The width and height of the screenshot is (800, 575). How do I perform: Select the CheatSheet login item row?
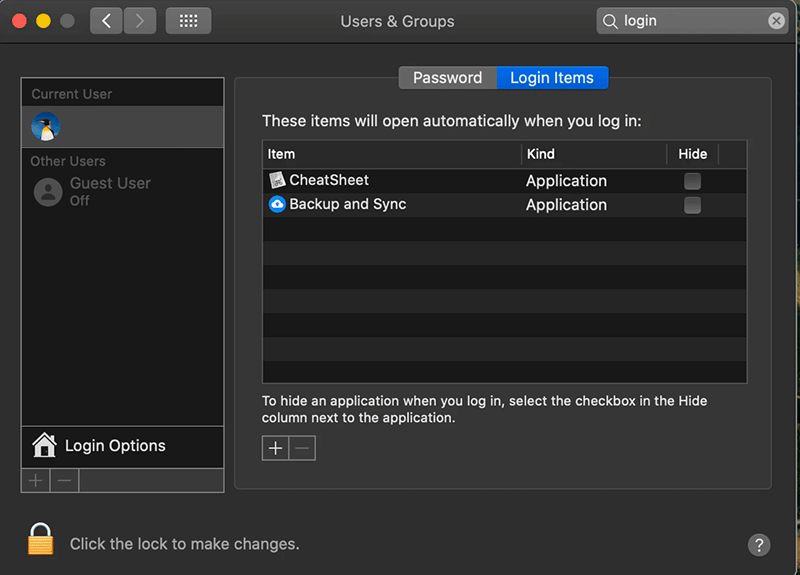pyautogui.click(x=505, y=181)
